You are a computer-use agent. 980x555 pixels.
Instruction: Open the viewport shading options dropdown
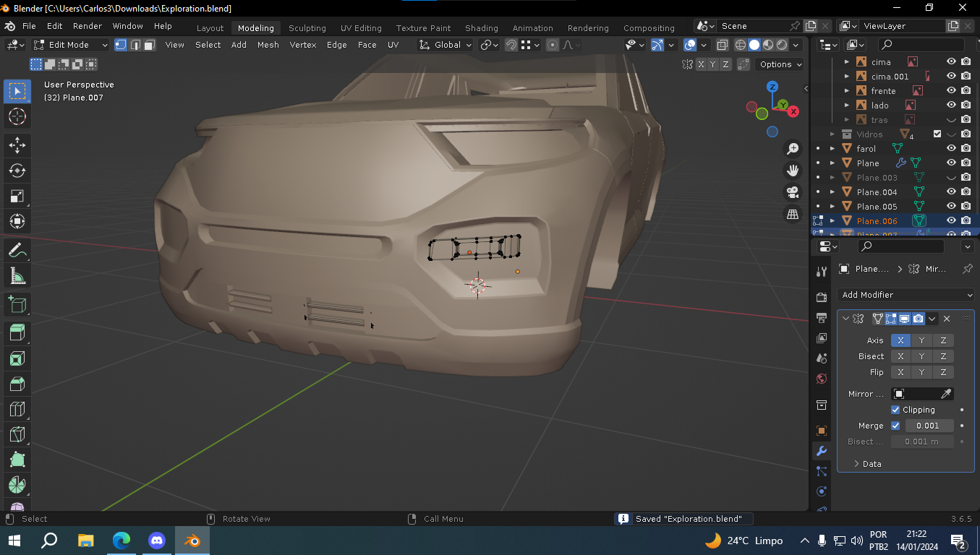pyautogui.click(x=796, y=45)
